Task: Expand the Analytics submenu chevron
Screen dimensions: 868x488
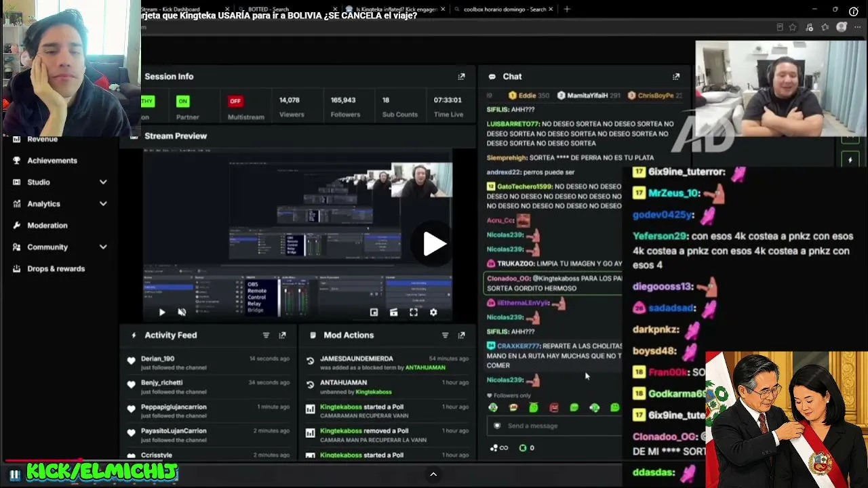Action: 103,204
